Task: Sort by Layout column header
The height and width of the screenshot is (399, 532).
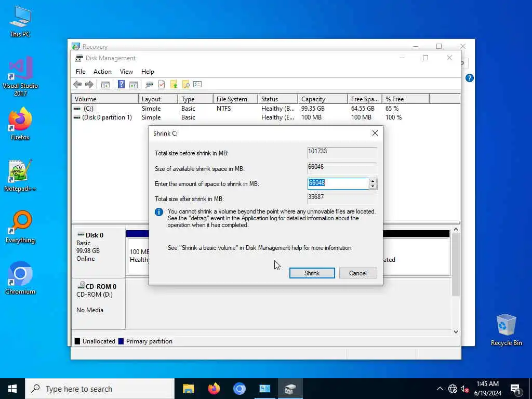Action: point(158,99)
